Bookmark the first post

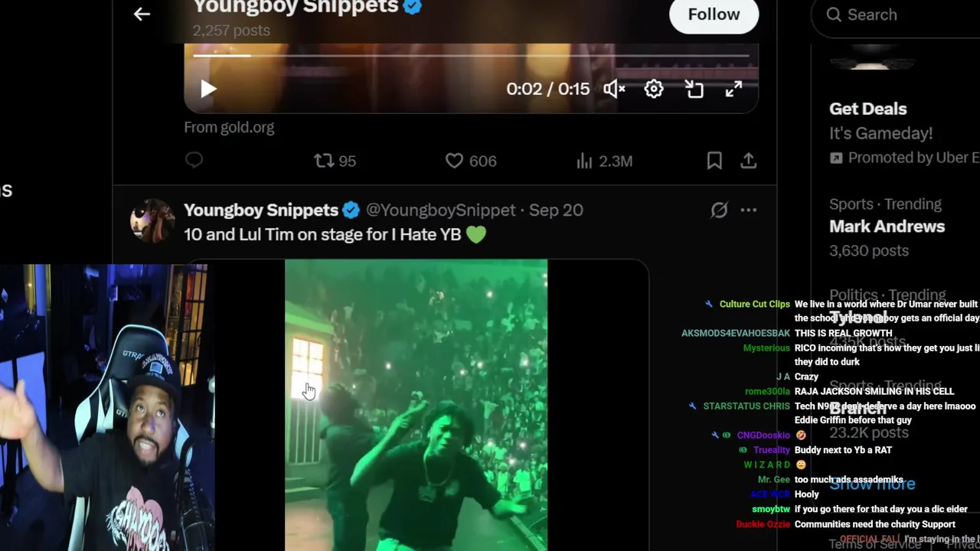pos(714,160)
